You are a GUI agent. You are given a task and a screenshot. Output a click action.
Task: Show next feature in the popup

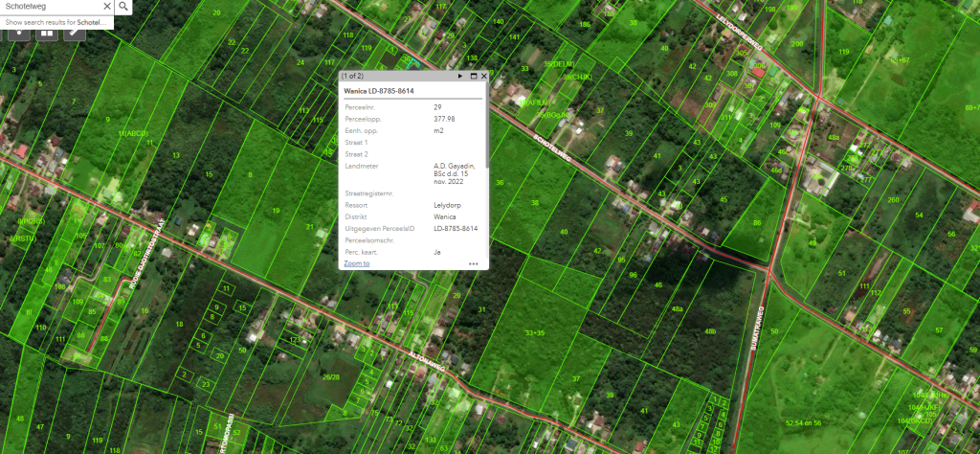460,75
